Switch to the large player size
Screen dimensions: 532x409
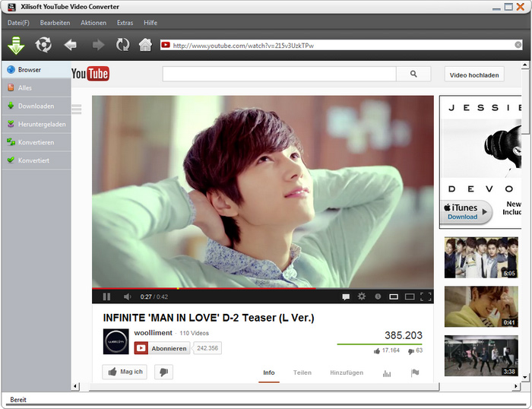[x=410, y=296]
